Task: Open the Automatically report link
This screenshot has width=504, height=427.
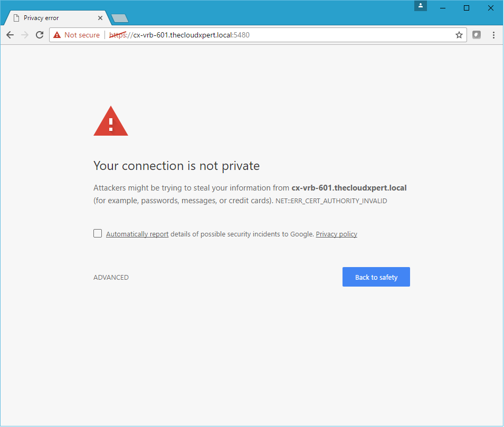Action: (137, 234)
